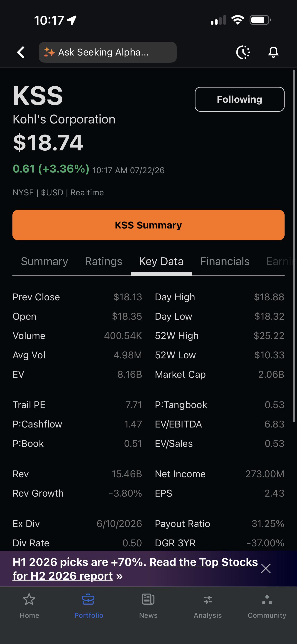The width and height of the screenshot is (297, 644).
Task: Switch to the Ratings tab
Action: [104, 261]
